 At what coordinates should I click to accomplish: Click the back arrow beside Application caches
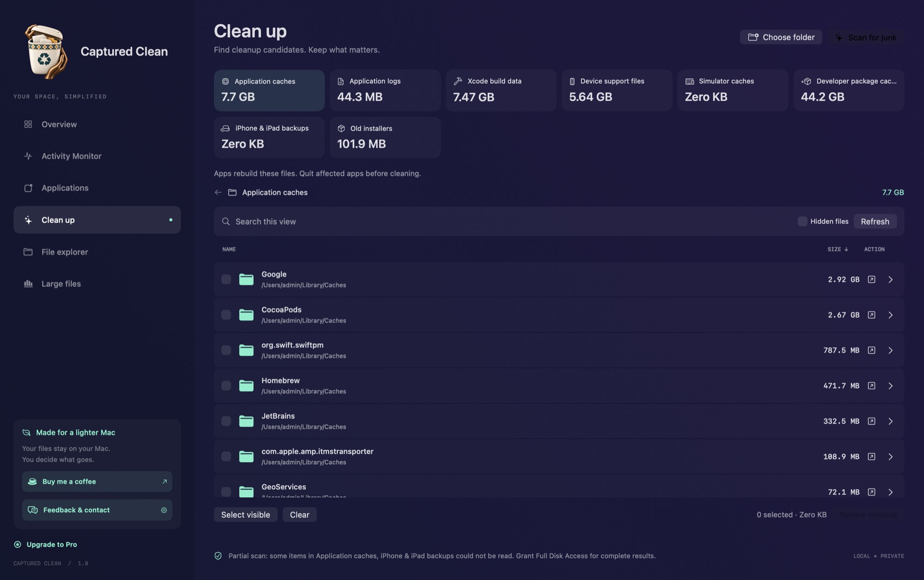click(218, 192)
